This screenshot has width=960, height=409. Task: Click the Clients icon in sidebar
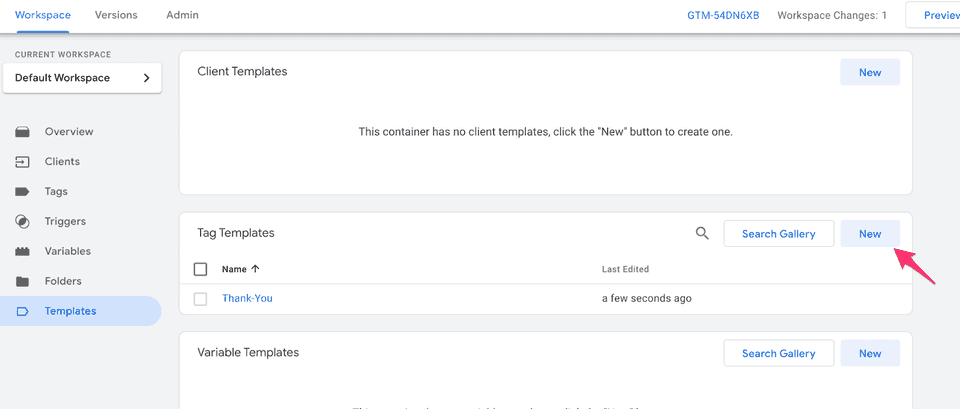tap(22, 161)
